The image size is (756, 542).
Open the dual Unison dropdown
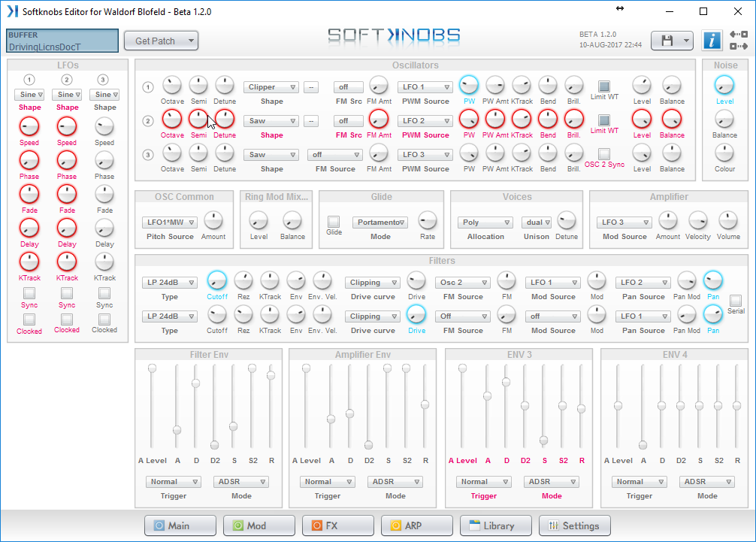[536, 223]
